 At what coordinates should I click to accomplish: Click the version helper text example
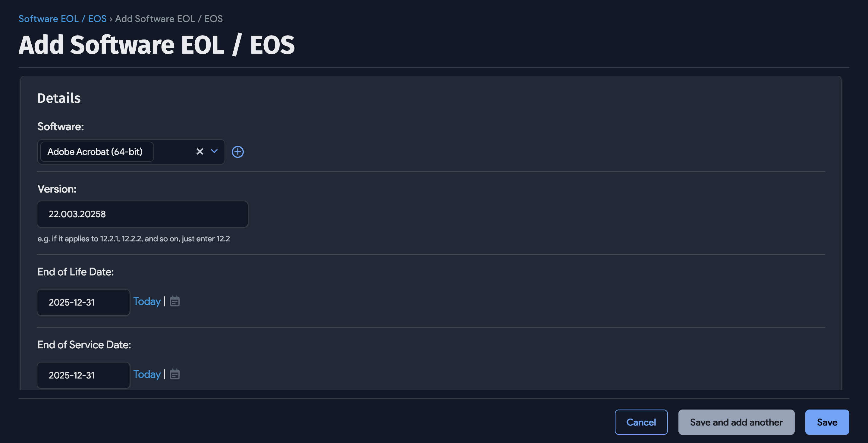(x=134, y=238)
